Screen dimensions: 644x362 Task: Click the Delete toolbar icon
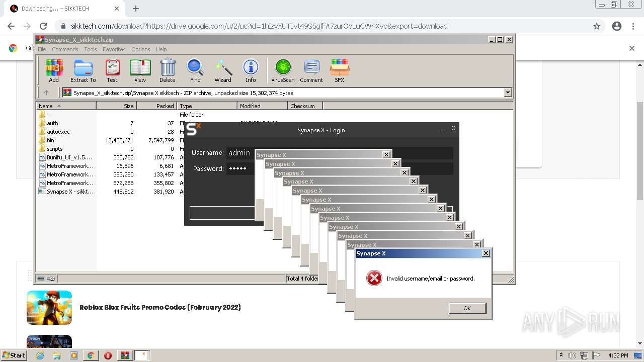tap(168, 71)
